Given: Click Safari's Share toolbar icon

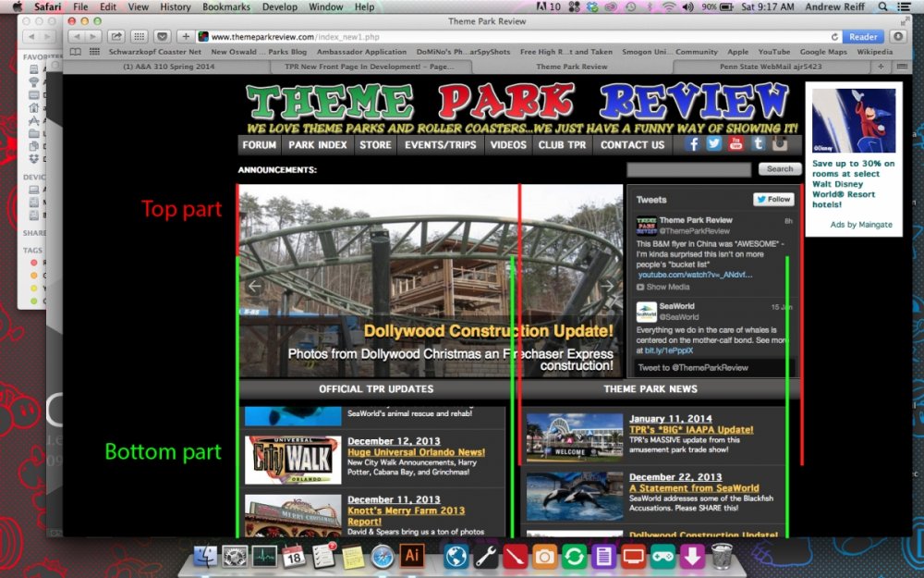Looking at the screenshot, I should 116,37.
